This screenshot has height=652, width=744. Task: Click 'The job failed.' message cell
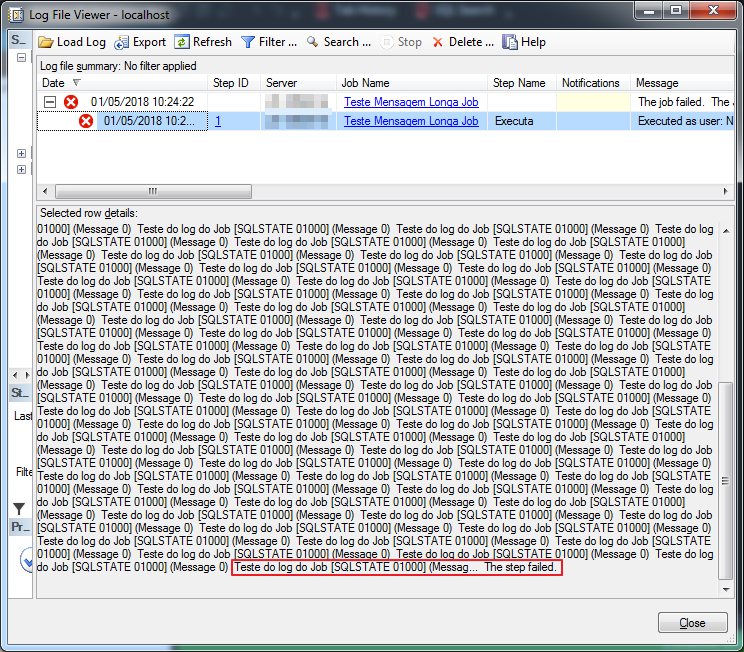[x=682, y=102]
